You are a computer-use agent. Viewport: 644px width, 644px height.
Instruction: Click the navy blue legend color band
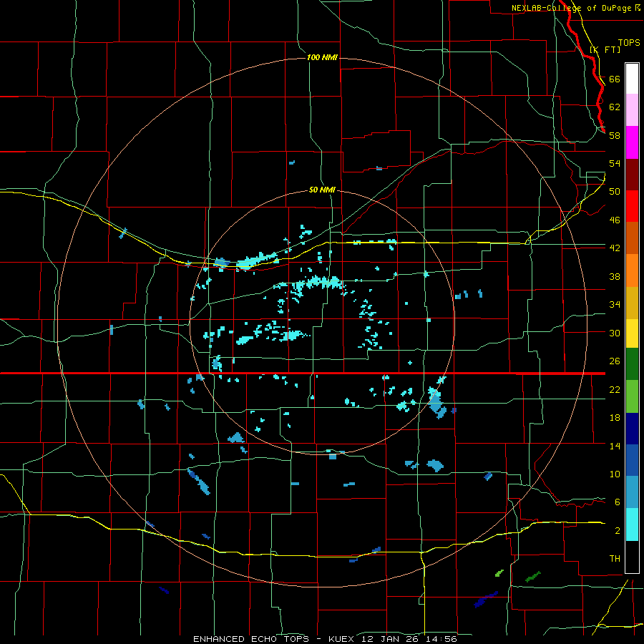click(632, 429)
